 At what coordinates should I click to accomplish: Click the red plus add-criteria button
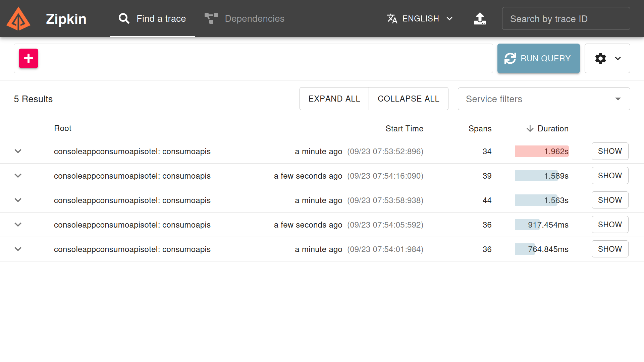click(29, 58)
